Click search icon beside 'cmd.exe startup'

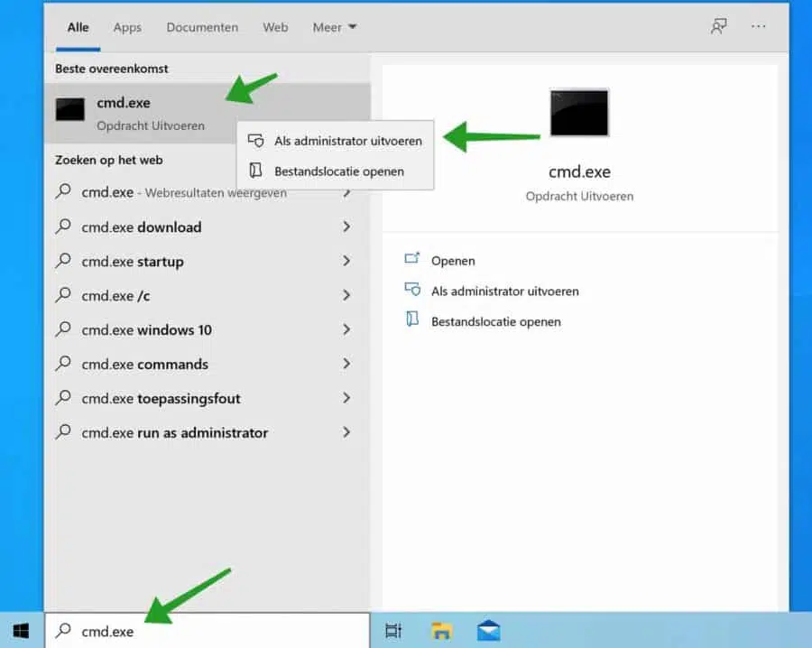pyautogui.click(x=63, y=260)
